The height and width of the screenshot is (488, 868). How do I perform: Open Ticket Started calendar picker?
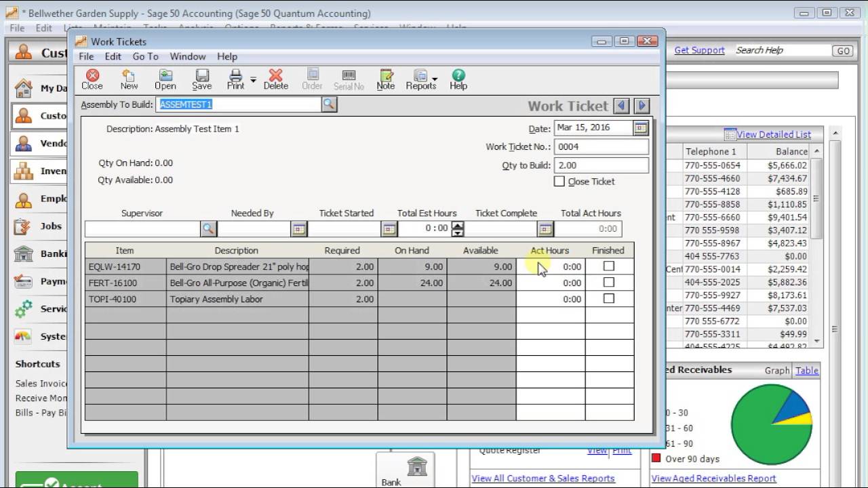[x=389, y=229]
